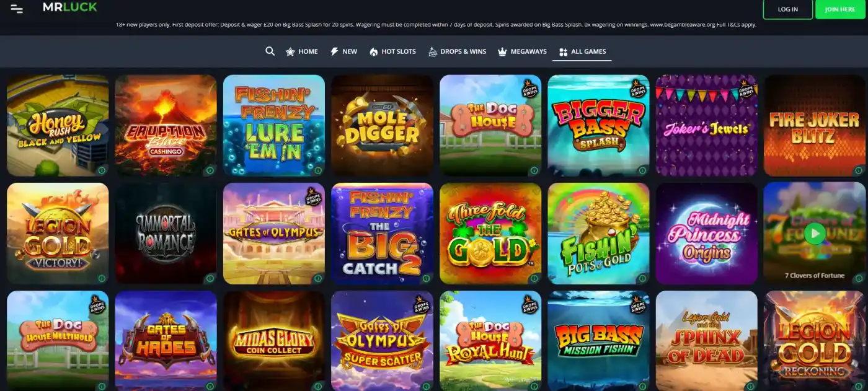Go to the Home tab
The image size is (868, 391).
(301, 51)
